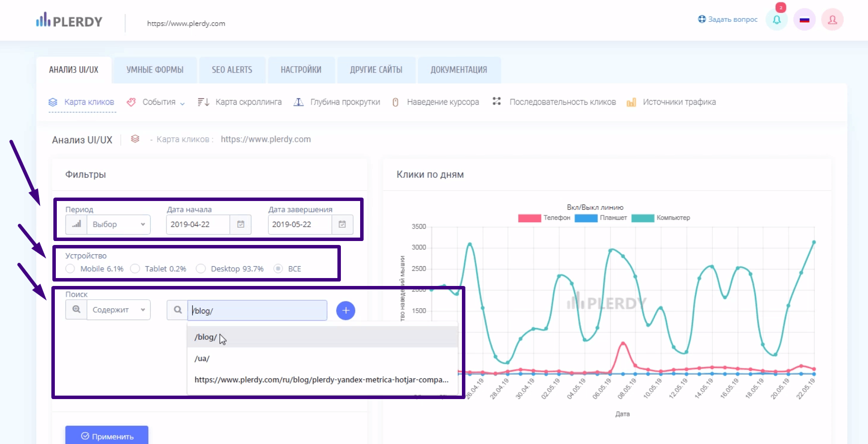Select the ВСЕ devices radio button
The height and width of the screenshot is (444, 868).
[x=278, y=269]
